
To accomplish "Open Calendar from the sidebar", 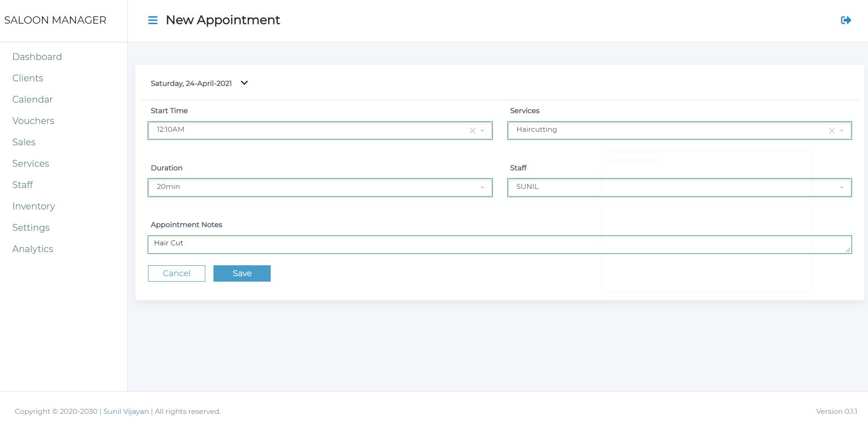I will (x=32, y=99).
